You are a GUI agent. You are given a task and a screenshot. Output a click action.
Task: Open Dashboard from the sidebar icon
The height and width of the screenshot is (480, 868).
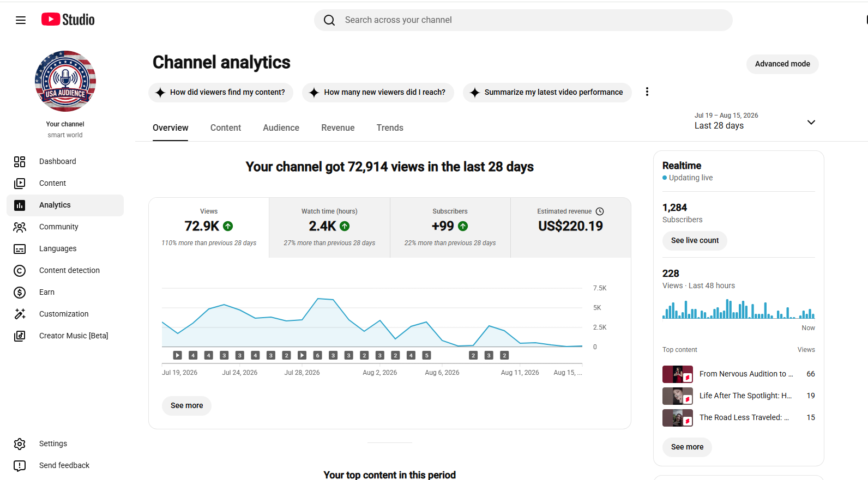coord(20,161)
